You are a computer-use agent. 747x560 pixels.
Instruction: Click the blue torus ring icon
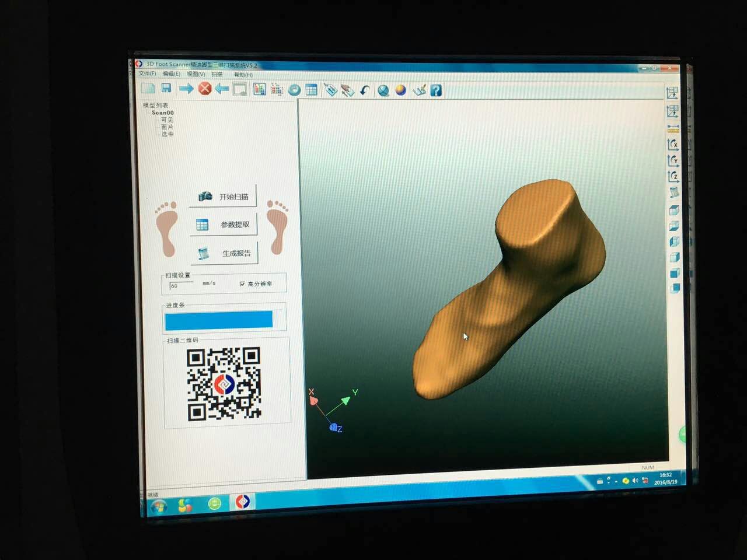[295, 90]
